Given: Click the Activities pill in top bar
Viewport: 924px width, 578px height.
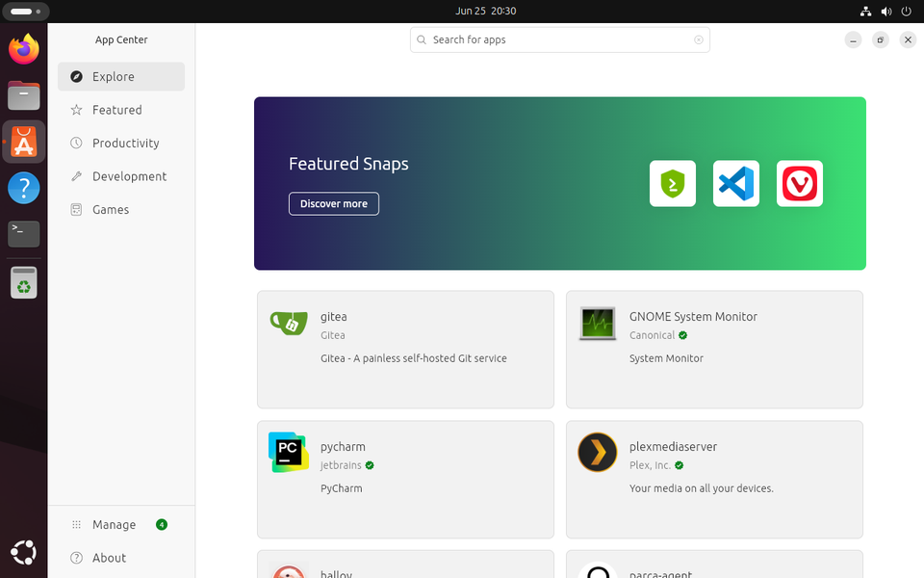Looking at the screenshot, I should (x=25, y=12).
